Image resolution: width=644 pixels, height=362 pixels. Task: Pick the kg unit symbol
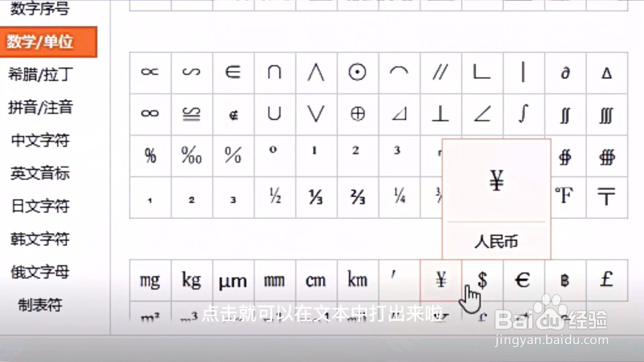point(192,280)
